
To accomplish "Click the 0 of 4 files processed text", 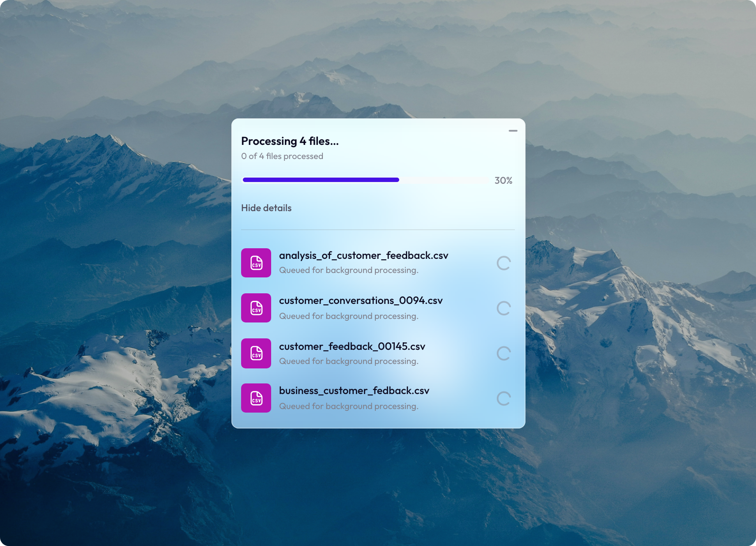I will pyautogui.click(x=282, y=156).
